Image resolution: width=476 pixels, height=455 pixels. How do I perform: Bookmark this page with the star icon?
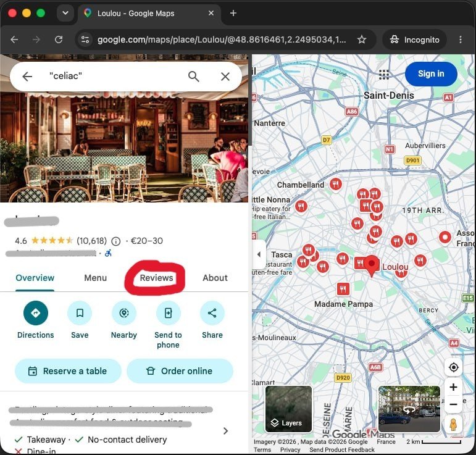pyautogui.click(x=361, y=40)
